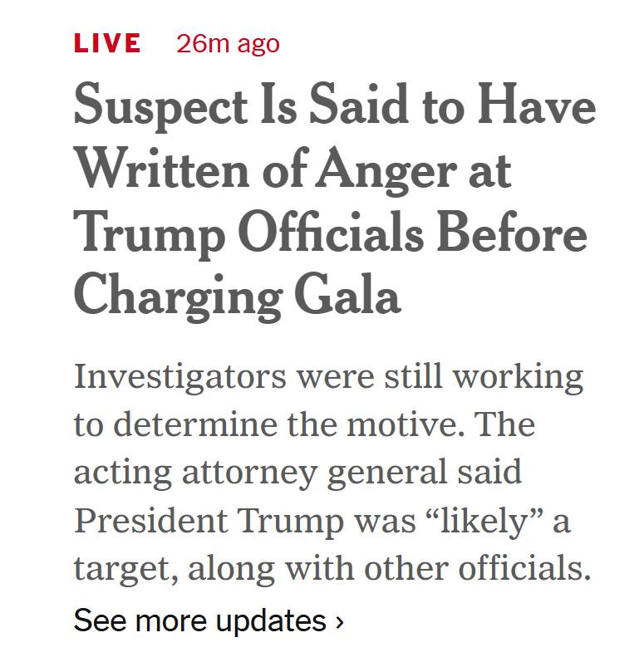Image resolution: width=644 pixels, height=662 pixels.
Task: Click the chevron after "See more updates"
Action: point(339,622)
